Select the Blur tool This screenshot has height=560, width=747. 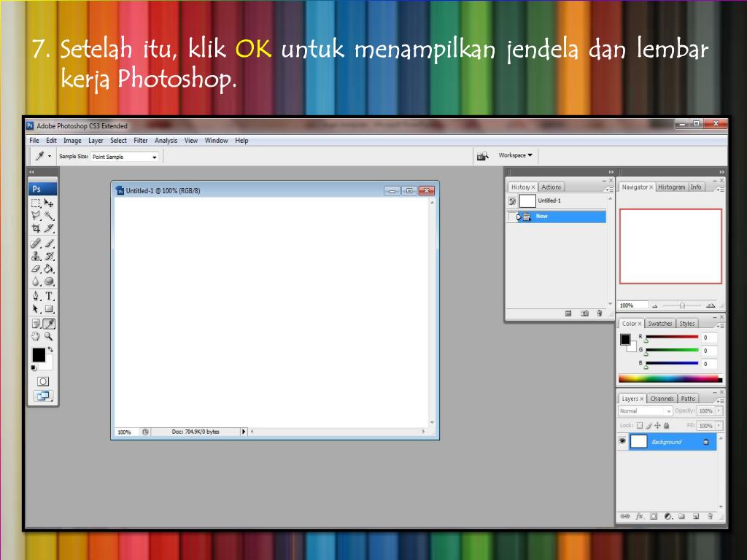point(36,281)
